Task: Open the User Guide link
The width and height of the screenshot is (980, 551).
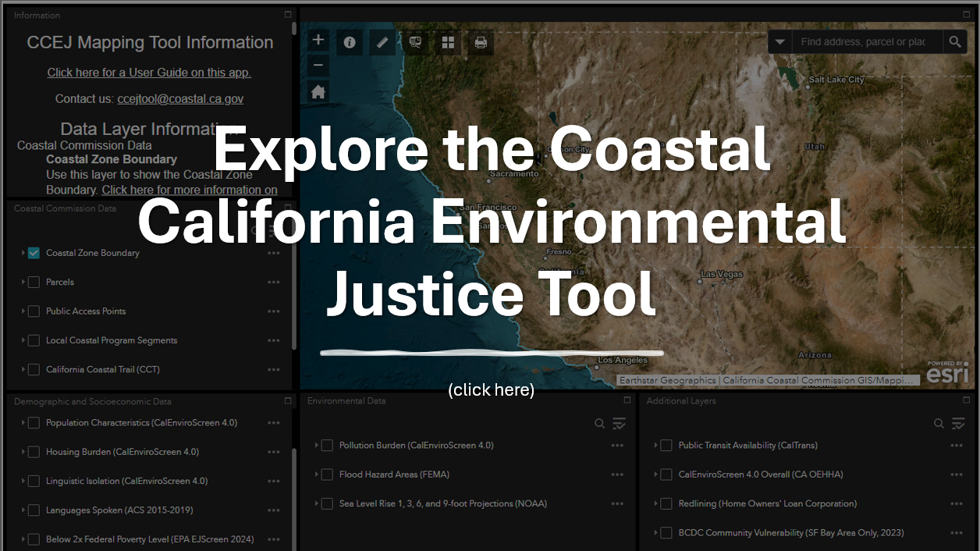Action: pos(149,73)
